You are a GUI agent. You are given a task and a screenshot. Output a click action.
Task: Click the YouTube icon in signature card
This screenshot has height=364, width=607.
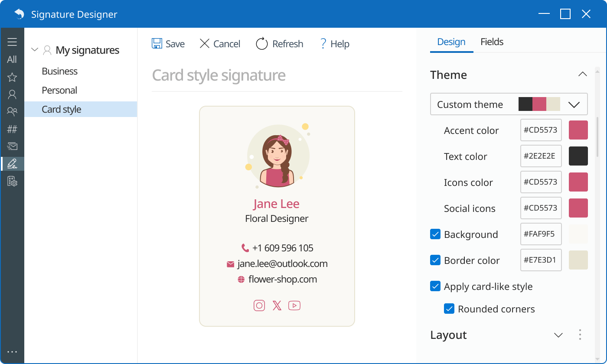(294, 305)
